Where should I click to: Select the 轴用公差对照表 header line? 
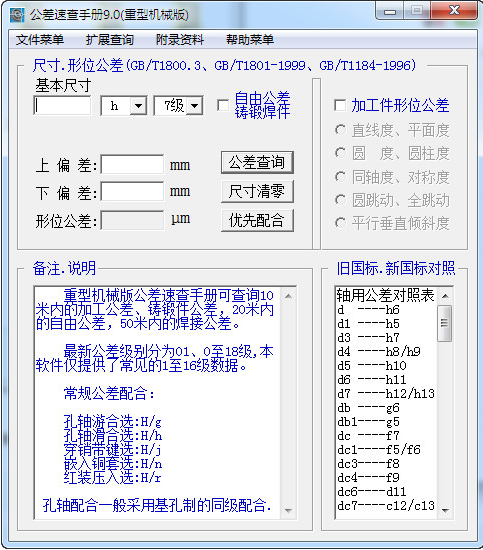pos(386,295)
